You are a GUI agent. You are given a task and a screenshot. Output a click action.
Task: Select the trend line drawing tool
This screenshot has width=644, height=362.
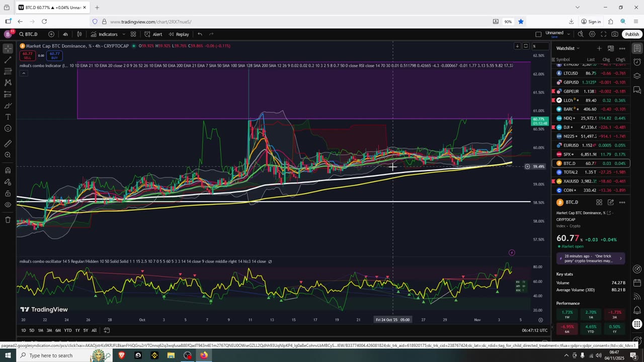click(x=8, y=60)
